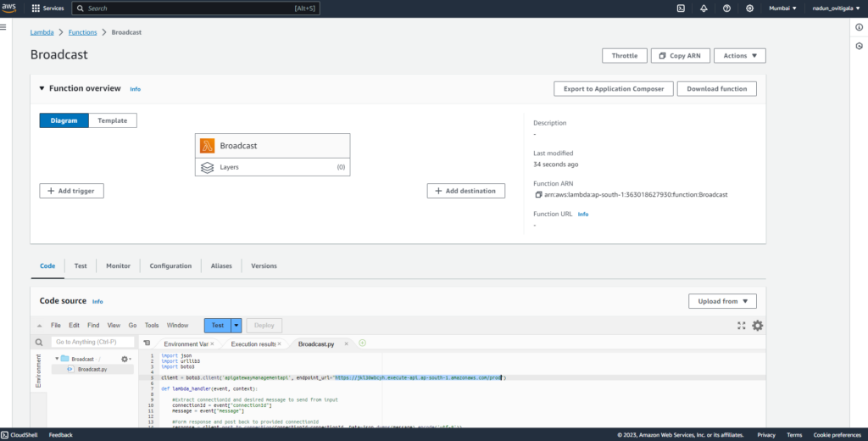Switch to the Test tab
Image resolution: width=868 pixels, height=441 pixels.
[x=81, y=266]
